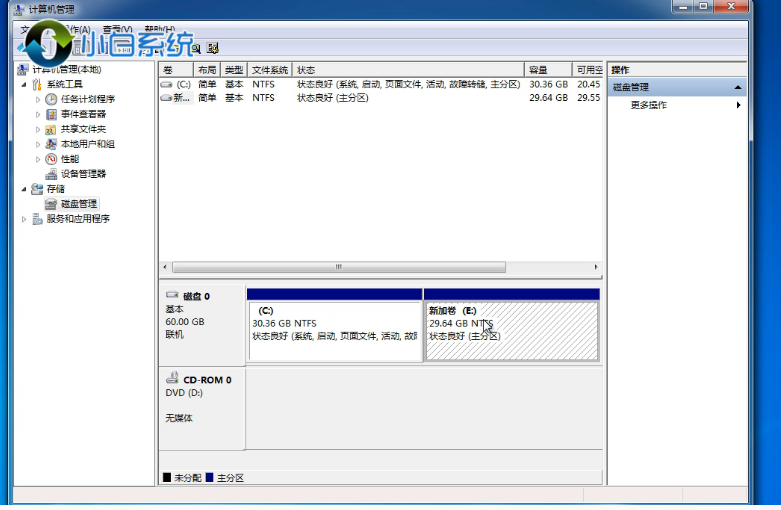Click the Local Users and Groups (本地用户和组) icon
The height and width of the screenshot is (510, 781).
51,144
